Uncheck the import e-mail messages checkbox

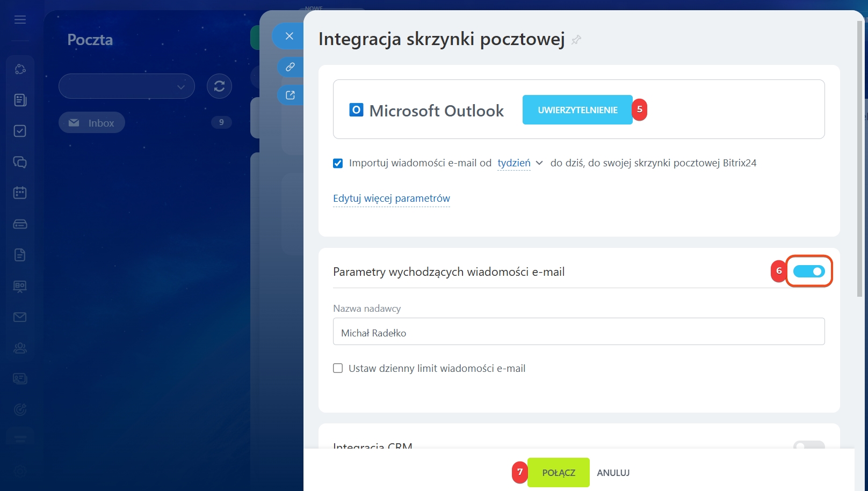338,163
